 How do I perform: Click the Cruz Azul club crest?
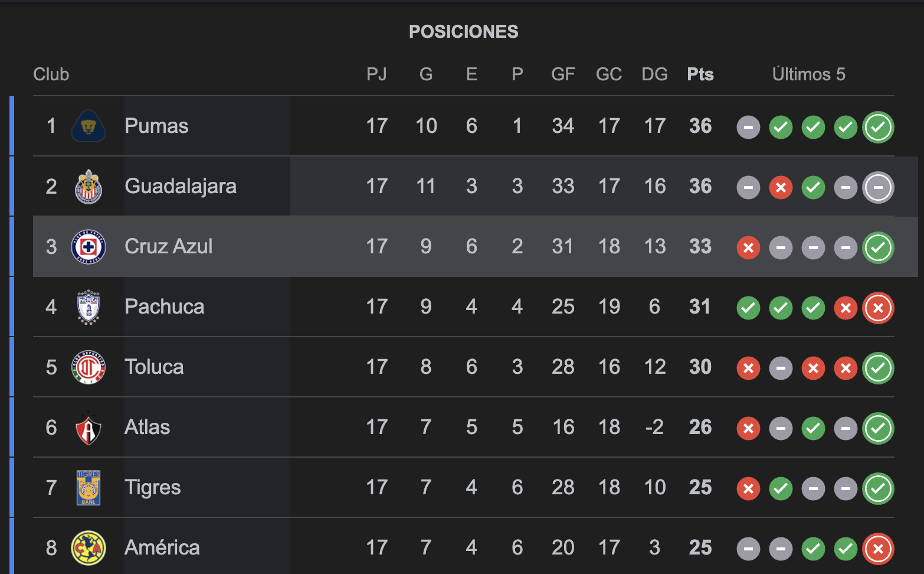click(x=89, y=247)
